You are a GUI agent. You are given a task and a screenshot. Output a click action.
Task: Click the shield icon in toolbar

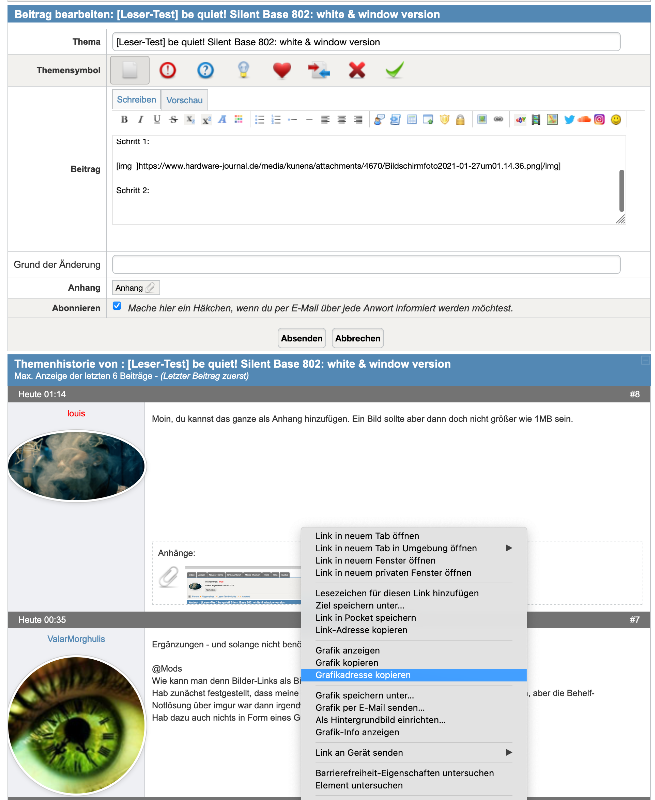tap(444, 119)
